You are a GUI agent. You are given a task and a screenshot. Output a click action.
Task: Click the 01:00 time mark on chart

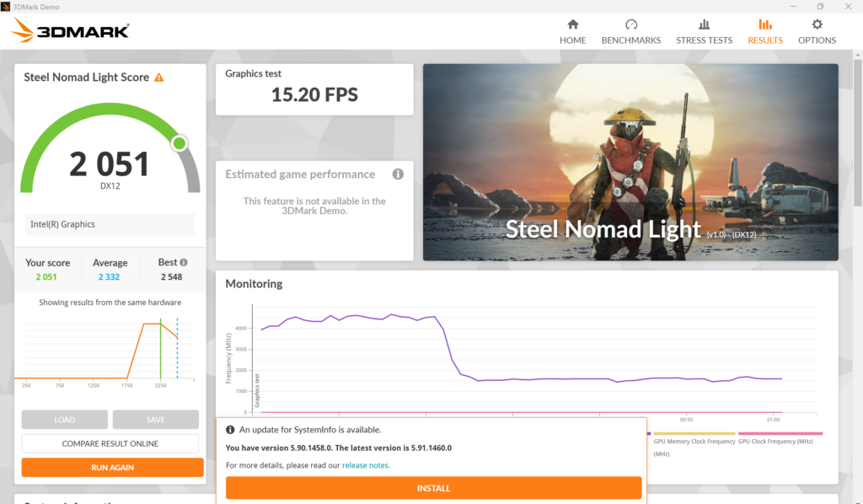coord(774,419)
